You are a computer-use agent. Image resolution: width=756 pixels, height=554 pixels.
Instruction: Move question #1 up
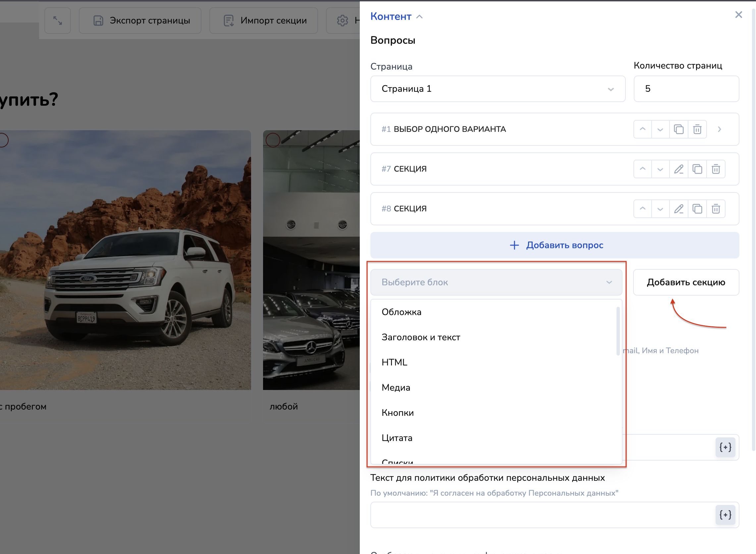tap(642, 129)
